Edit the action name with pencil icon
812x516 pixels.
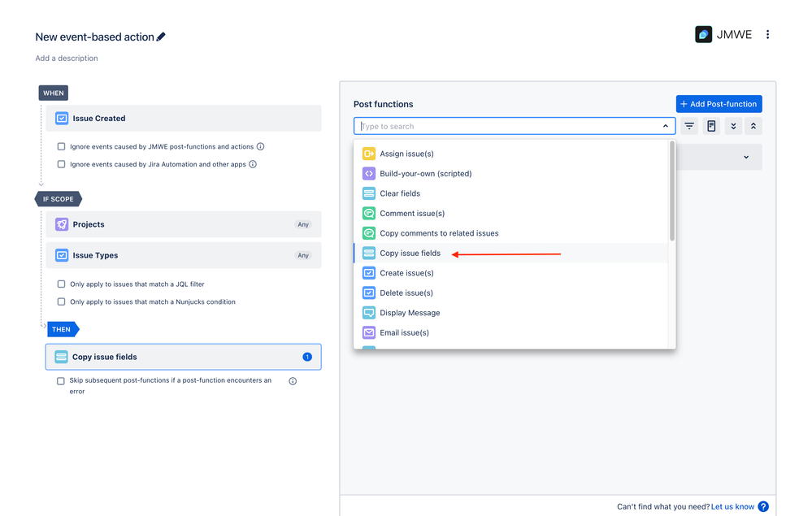coord(161,37)
